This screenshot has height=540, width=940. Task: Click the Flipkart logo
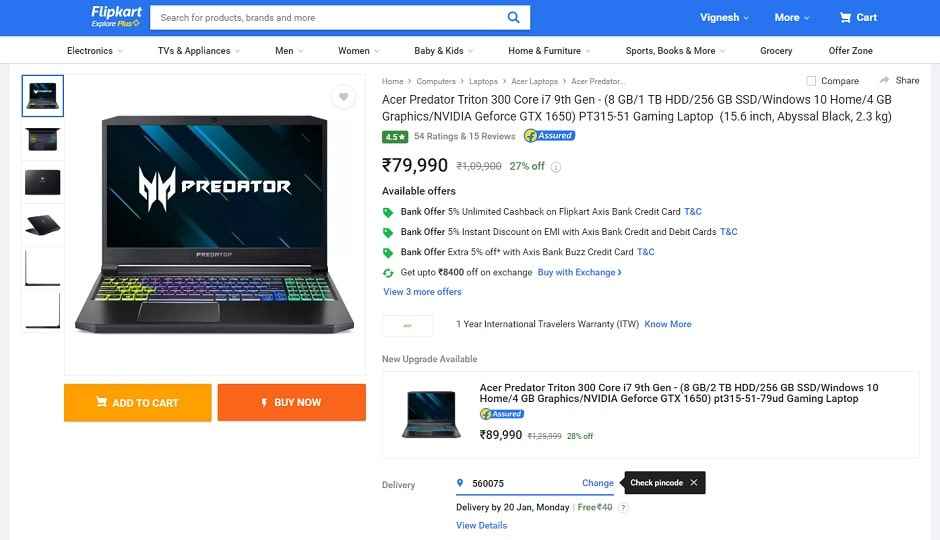click(116, 16)
